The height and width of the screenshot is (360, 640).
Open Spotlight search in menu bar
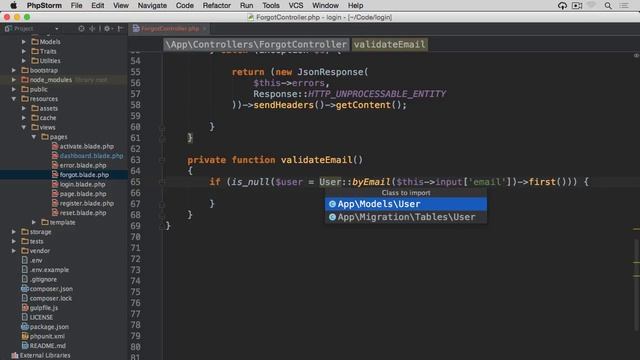(x=608, y=5)
